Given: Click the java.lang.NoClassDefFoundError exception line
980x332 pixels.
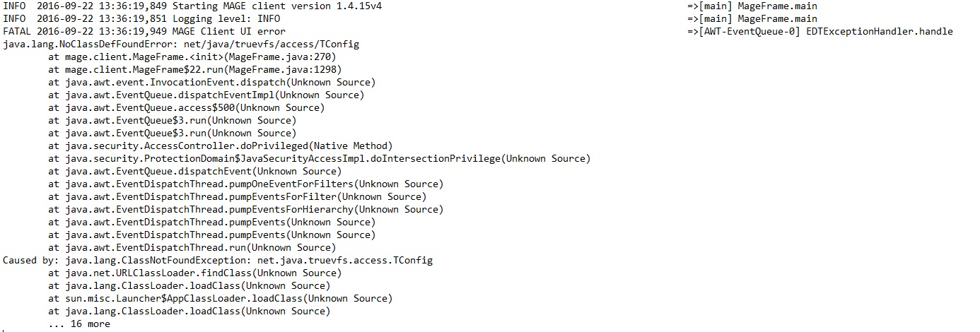Looking at the screenshot, I should point(181,45).
